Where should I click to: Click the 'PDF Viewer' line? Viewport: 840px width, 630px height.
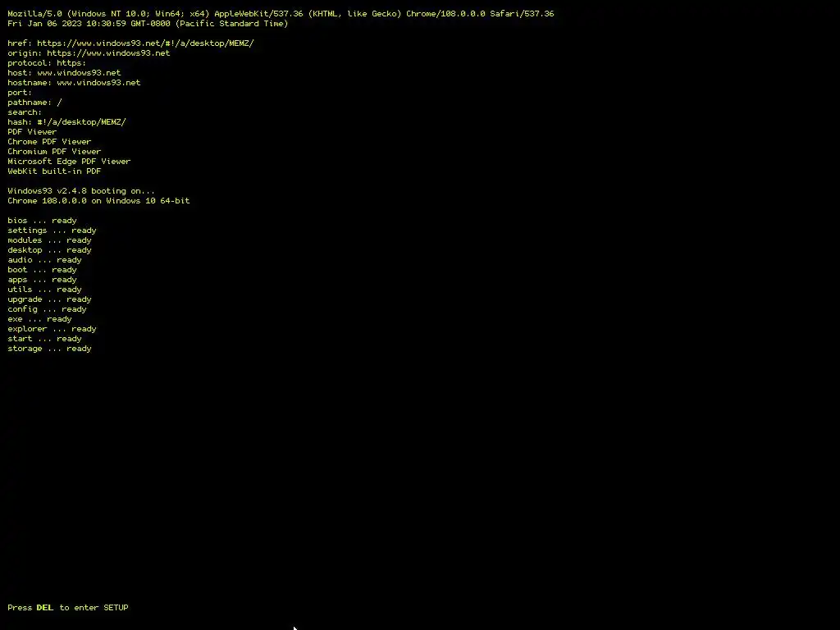pyautogui.click(x=32, y=132)
